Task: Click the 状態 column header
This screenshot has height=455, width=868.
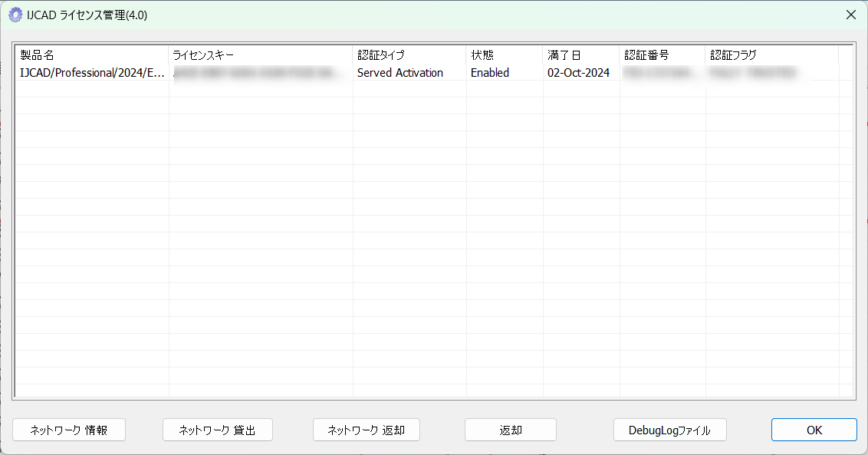Action: 505,55
